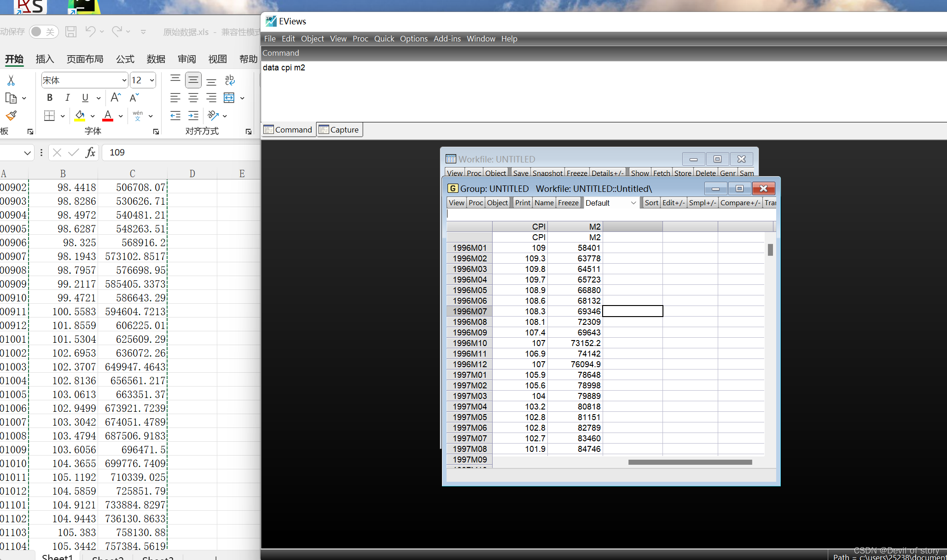Click the Excel save disk icon
The image size is (947, 560).
point(71,32)
